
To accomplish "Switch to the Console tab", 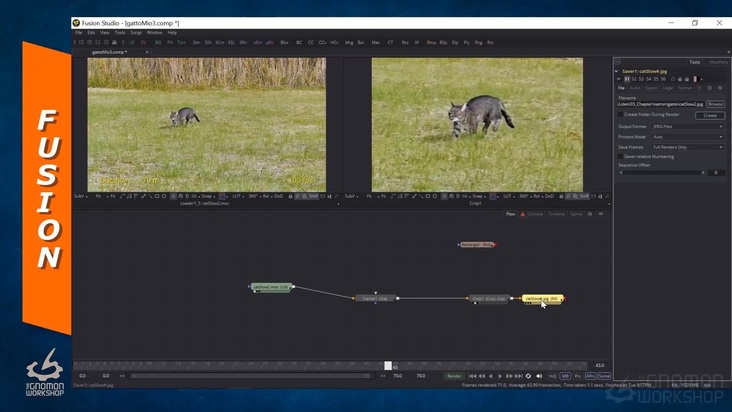I will (x=535, y=214).
